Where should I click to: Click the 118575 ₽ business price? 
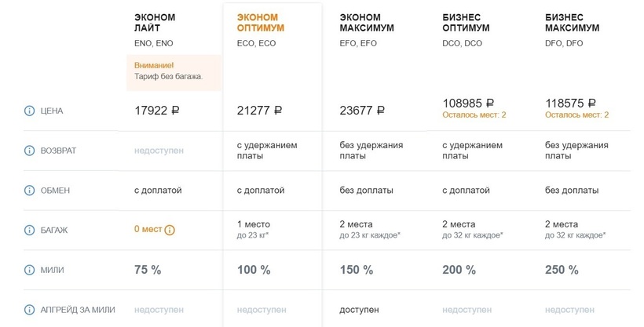pyautogui.click(x=570, y=103)
